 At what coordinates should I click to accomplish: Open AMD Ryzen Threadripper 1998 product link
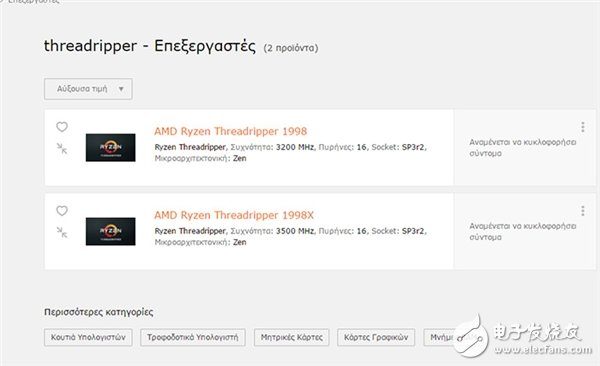230,131
